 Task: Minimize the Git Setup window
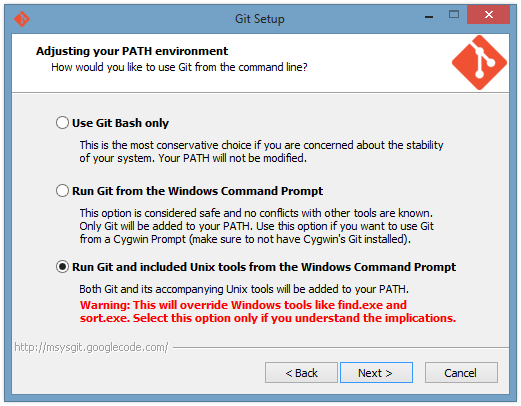coord(429,15)
